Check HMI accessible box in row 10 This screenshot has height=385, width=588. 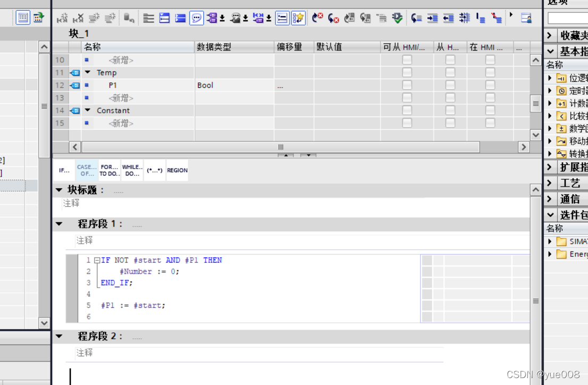coord(407,60)
